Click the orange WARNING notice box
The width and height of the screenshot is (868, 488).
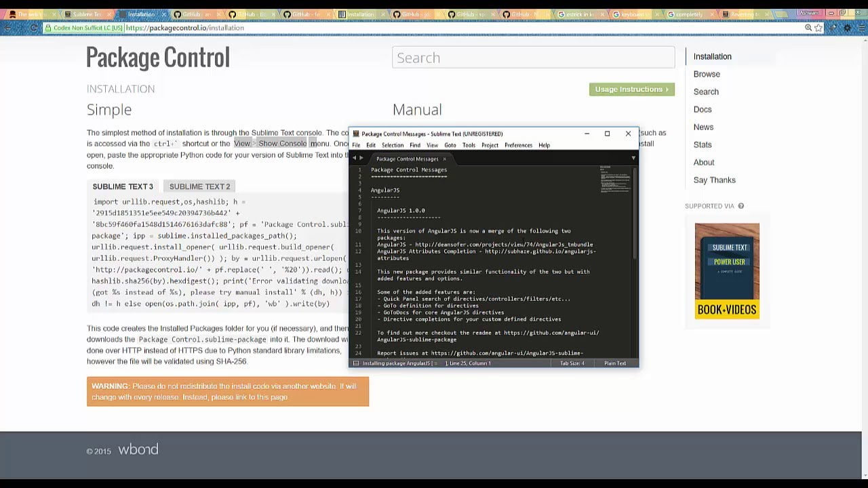[228, 392]
